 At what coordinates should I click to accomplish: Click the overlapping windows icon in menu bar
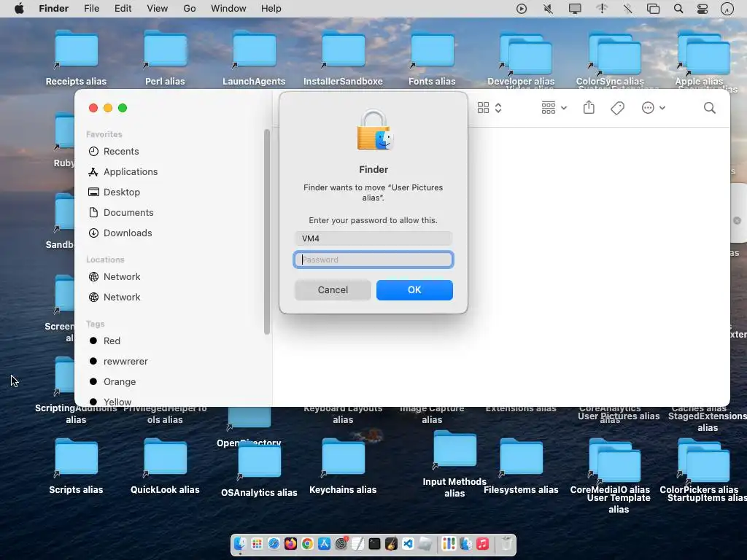pyautogui.click(x=653, y=9)
